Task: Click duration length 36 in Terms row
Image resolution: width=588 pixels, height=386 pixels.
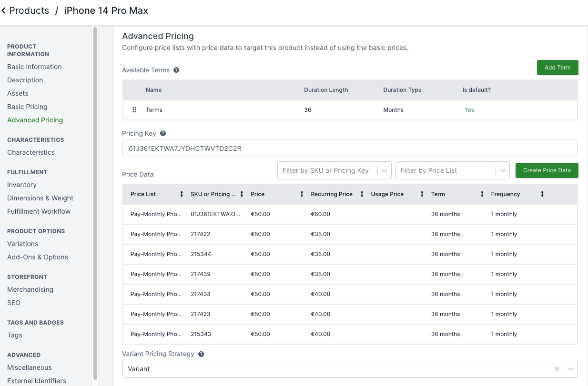Action: [x=307, y=110]
